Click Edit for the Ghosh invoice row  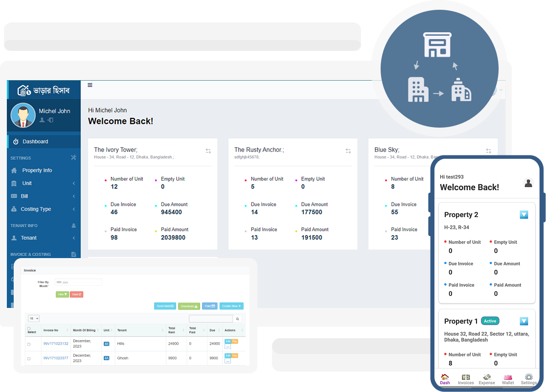click(228, 355)
